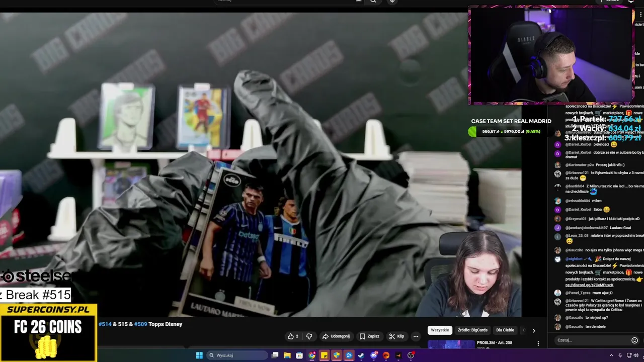Click the like count number 2
644x362 pixels.
[297, 336]
